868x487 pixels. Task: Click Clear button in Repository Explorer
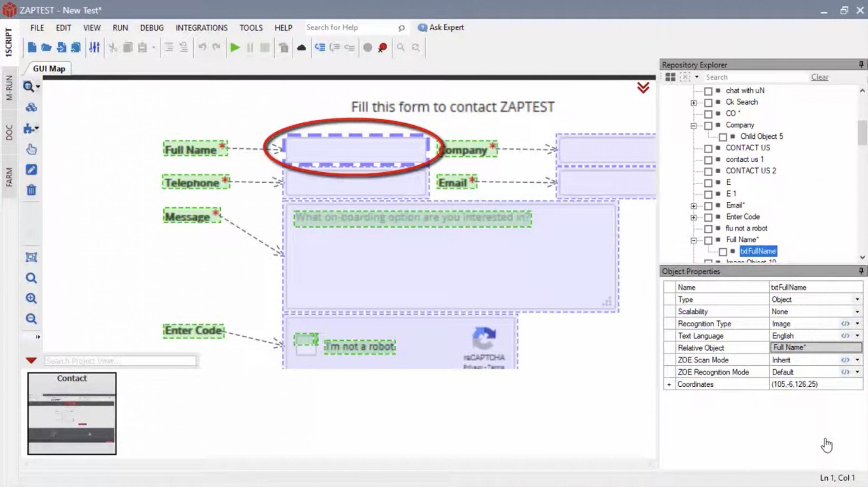[819, 77]
